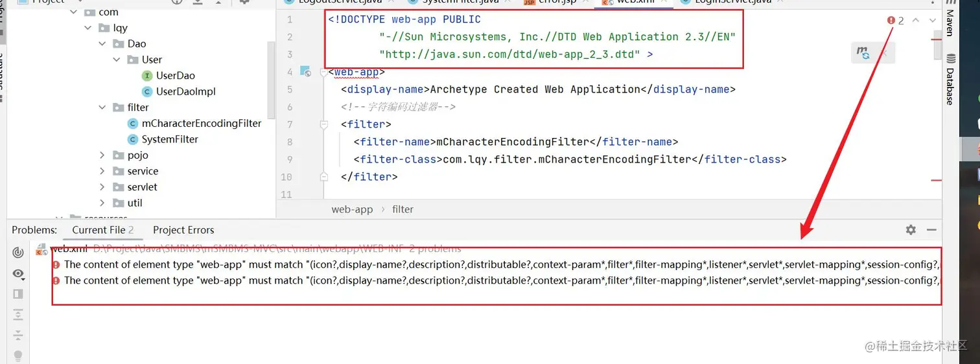Open project panel gear options
The width and height of the screenshot is (980, 364).
click(x=244, y=2)
